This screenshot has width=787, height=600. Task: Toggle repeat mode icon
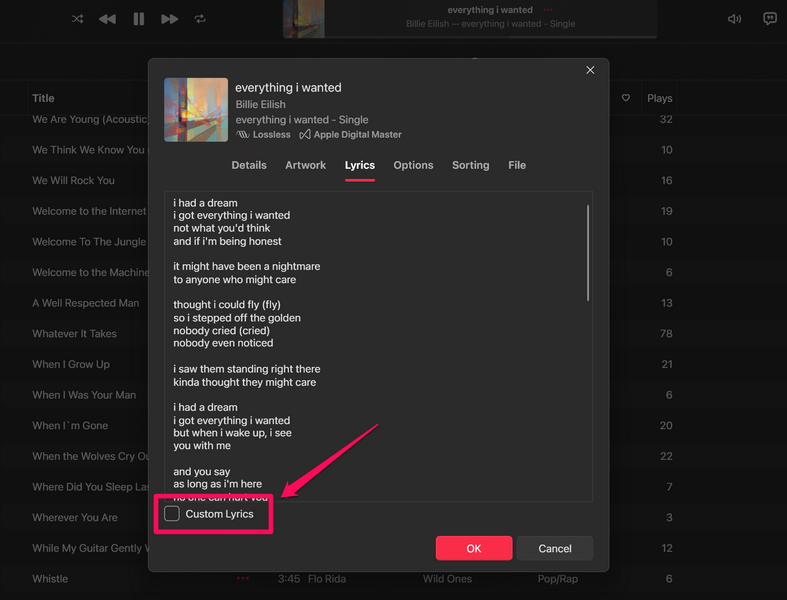point(200,19)
